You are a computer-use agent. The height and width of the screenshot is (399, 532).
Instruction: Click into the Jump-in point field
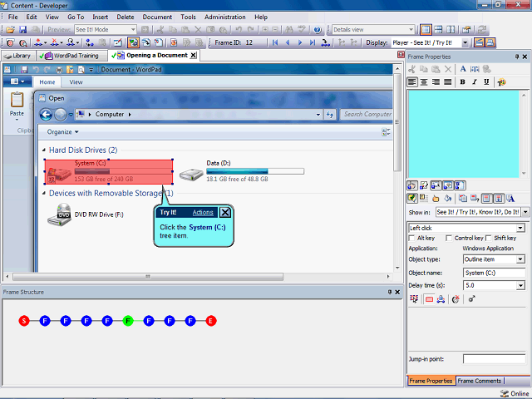494,359
